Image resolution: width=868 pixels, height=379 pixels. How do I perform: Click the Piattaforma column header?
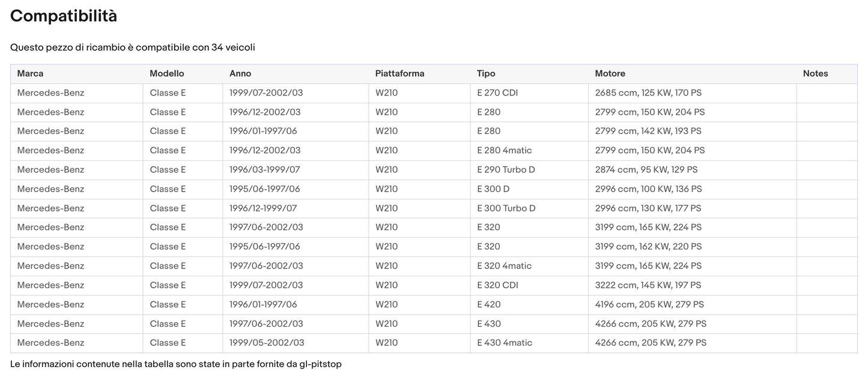pos(399,74)
